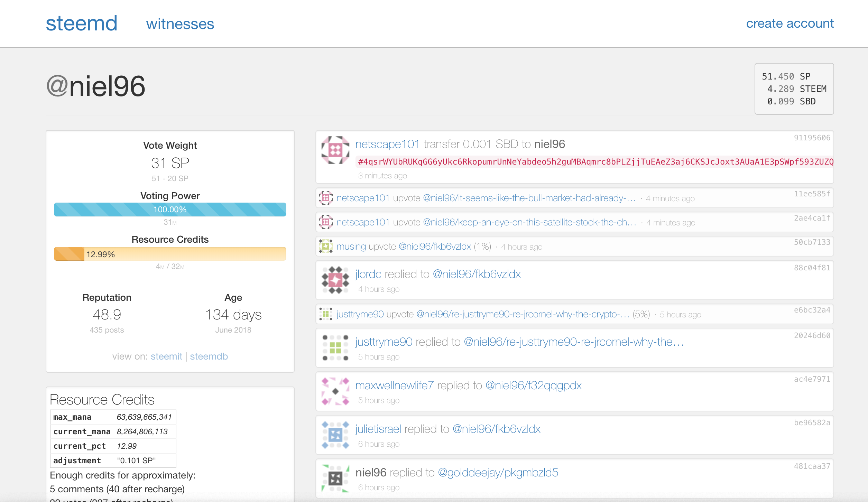
Task: Open the musing user profile link
Action: pos(351,247)
